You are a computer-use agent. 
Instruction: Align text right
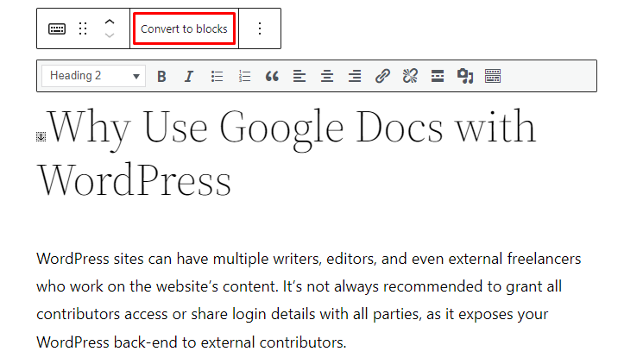click(355, 76)
